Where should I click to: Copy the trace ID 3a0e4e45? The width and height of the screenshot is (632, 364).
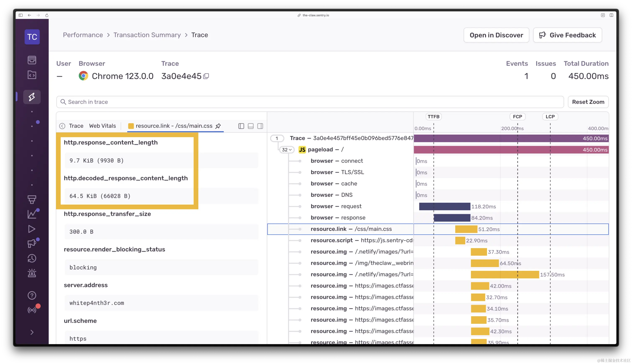[x=206, y=76]
